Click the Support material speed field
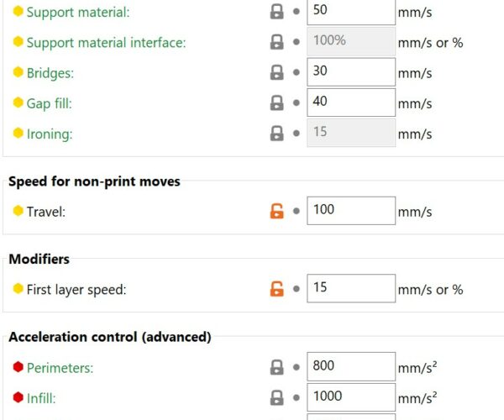504x420 pixels. click(351, 12)
